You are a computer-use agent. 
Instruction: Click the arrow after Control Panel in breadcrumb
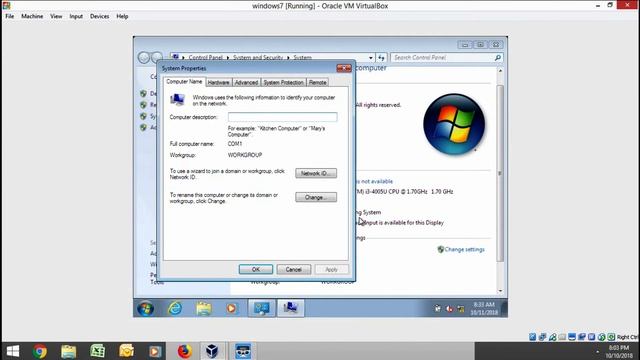pos(228,58)
